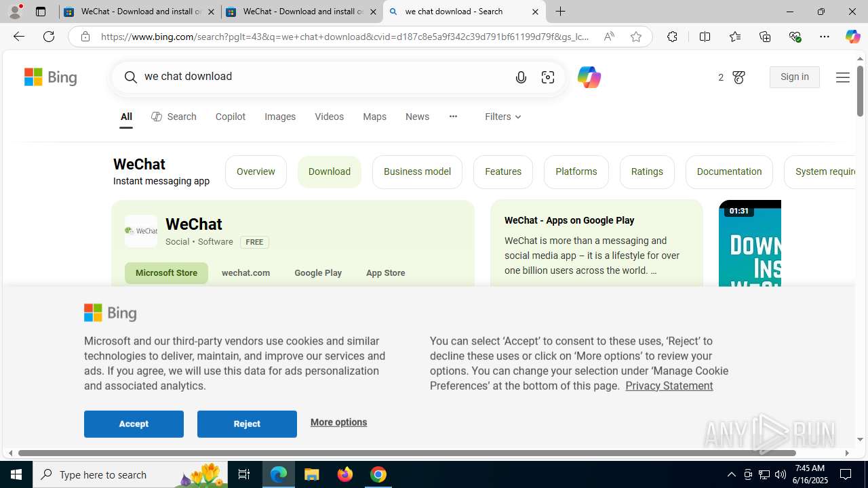Viewport: 868px width, 488px height.
Task: Switch to the Search results tab
Action: [174, 117]
